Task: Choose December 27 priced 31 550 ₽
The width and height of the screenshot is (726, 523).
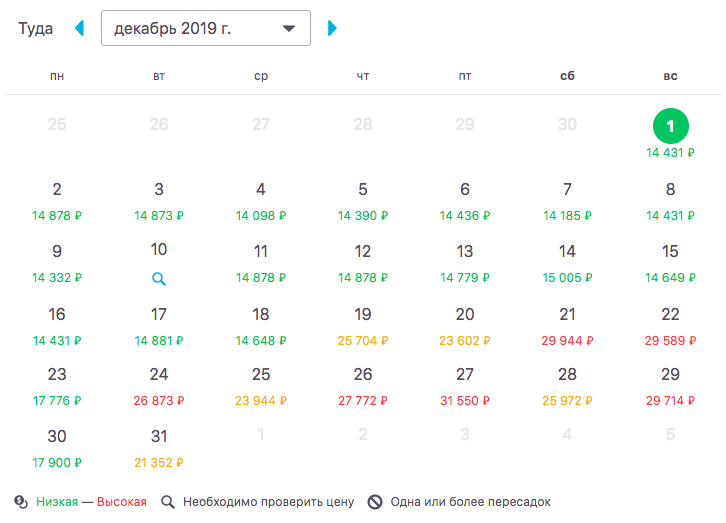Action: (465, 387)
